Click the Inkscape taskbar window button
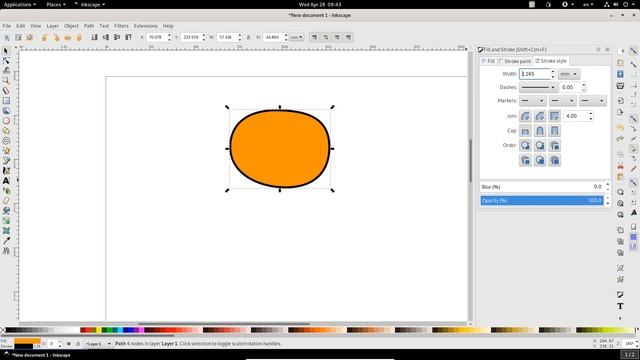The height and width of the screenshot is (360, 640). 38,355
